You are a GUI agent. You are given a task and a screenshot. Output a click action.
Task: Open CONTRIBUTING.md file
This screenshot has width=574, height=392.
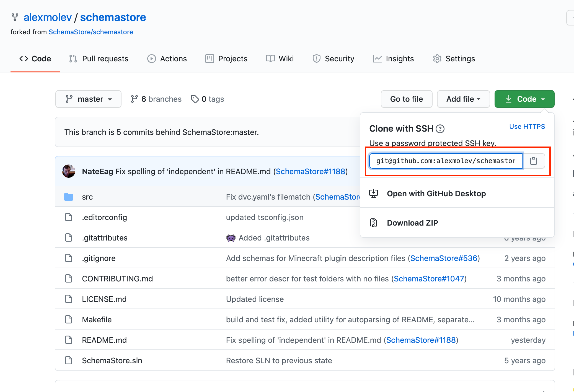click(x=117, y=279)
